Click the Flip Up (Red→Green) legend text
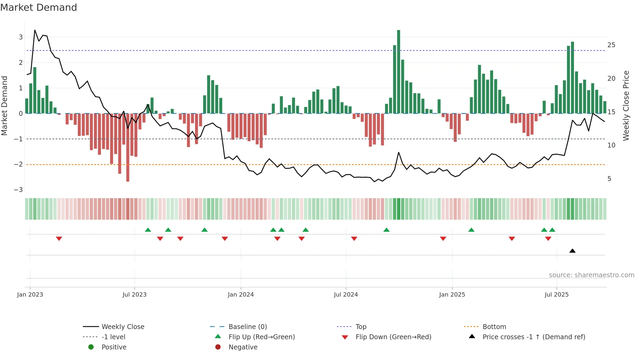The image size is (644, 362). click(x=262, y=337)
